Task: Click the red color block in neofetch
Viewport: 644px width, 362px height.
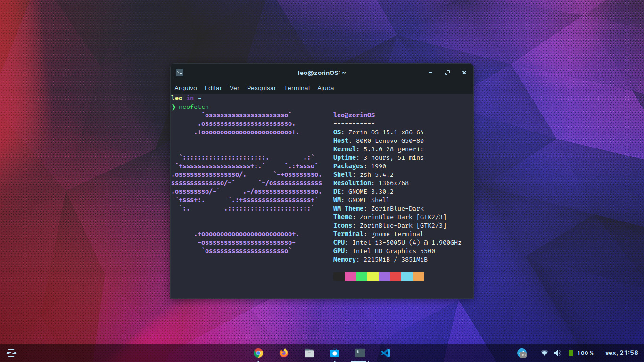Action: point(396,277)
